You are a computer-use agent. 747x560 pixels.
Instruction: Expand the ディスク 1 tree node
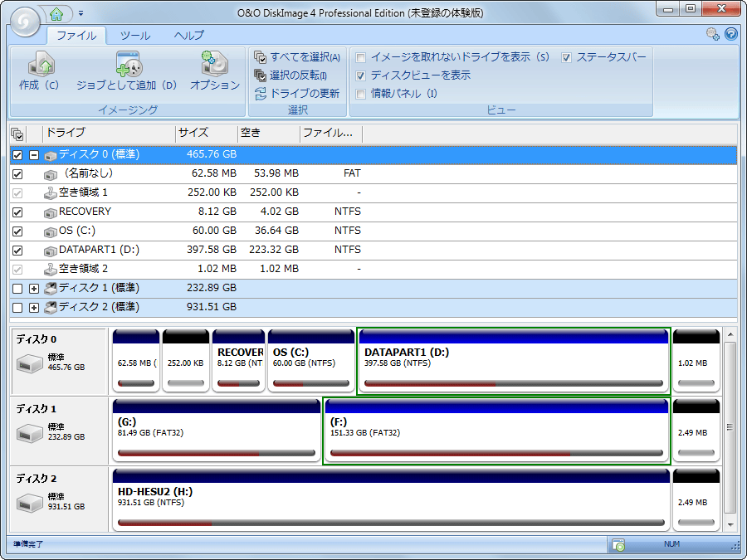pyautogui.click(x=34, y=288)
